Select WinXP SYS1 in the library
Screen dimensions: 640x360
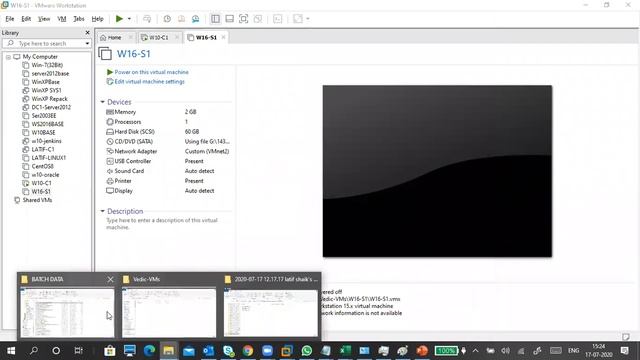click(42, 90)
